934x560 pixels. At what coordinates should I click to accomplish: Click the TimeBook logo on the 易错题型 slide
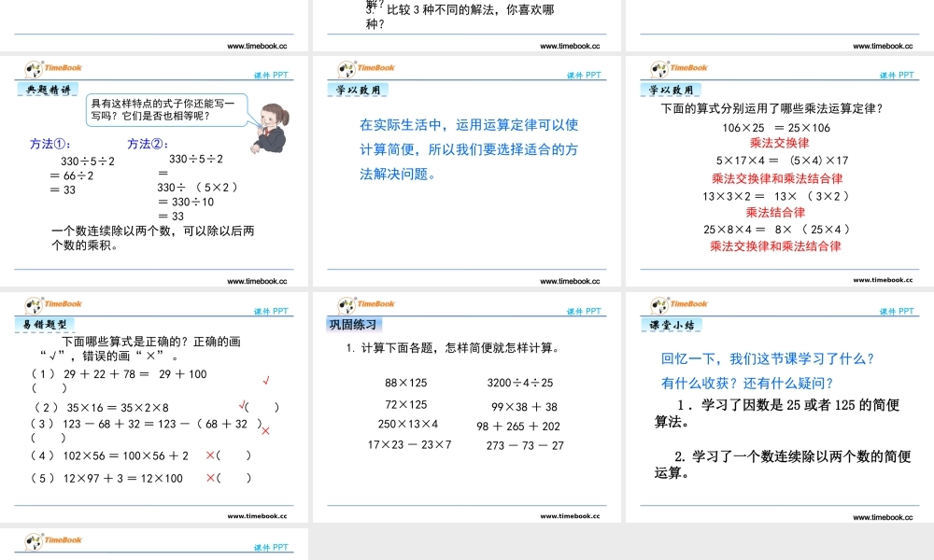click(x=53, y=305)
